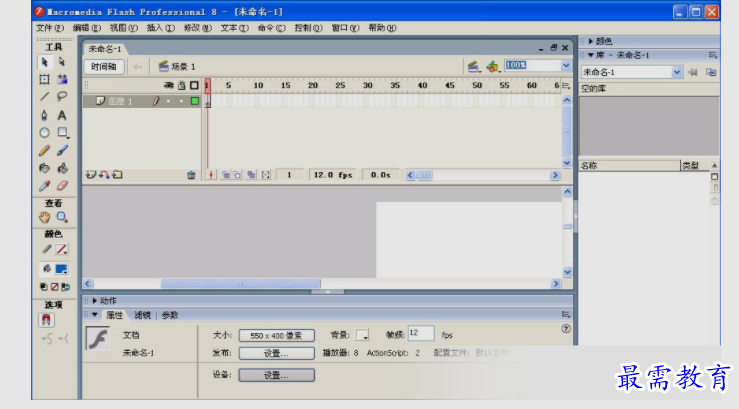
Task: Toggle Snap to Objects magnet option
Action: pos(46,320)
